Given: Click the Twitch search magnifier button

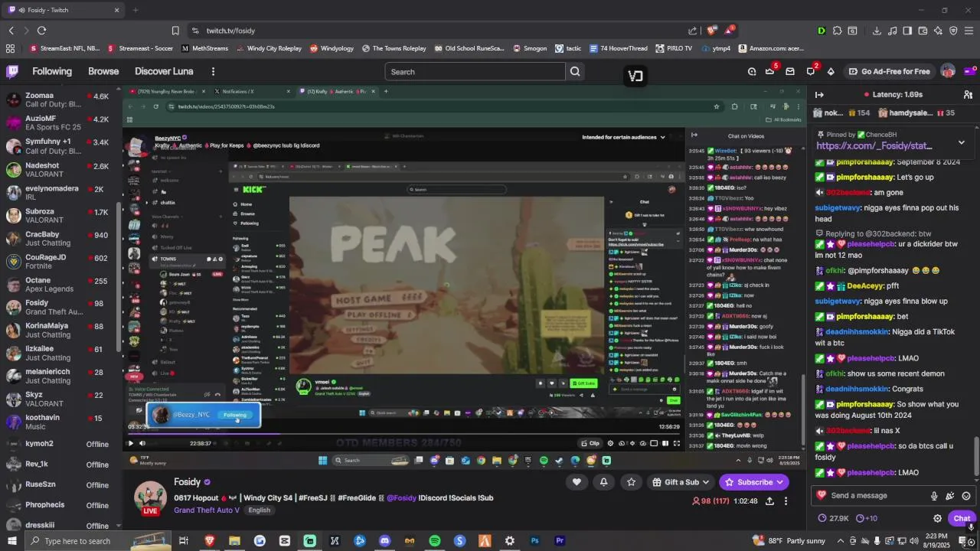Looking at the screenshot, I should [575, 72].
